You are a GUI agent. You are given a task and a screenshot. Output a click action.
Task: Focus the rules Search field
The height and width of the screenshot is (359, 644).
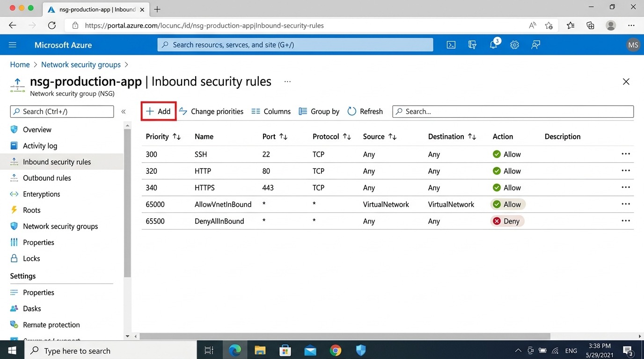[513, 111]
